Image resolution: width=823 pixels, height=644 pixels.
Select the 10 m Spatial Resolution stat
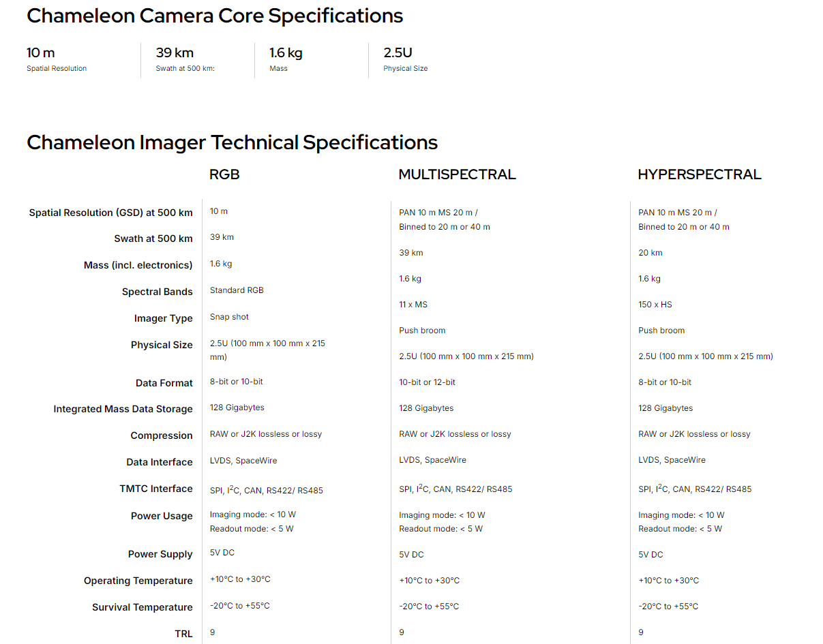(57, 59)
